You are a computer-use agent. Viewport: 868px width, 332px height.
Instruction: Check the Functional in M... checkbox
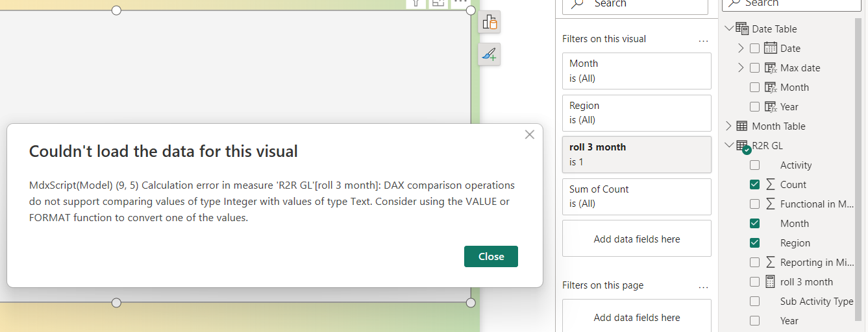pyautogui.click(x=754, y=204)
